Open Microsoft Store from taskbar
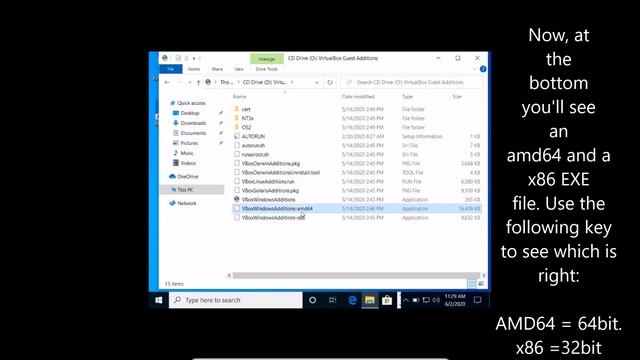This screenshot has width=640, height=360. (x=387, y=300)
